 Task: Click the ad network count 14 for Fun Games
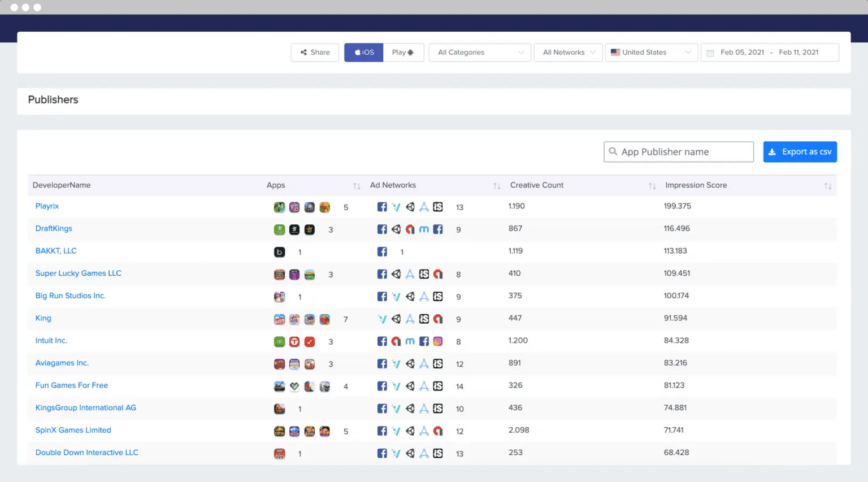(x=460, y=387)
